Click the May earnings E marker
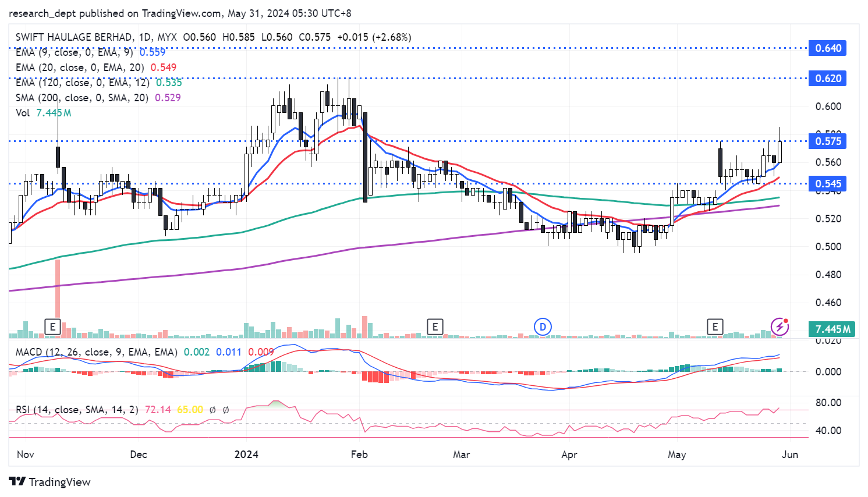868x497 pixels. pos(715,327)
